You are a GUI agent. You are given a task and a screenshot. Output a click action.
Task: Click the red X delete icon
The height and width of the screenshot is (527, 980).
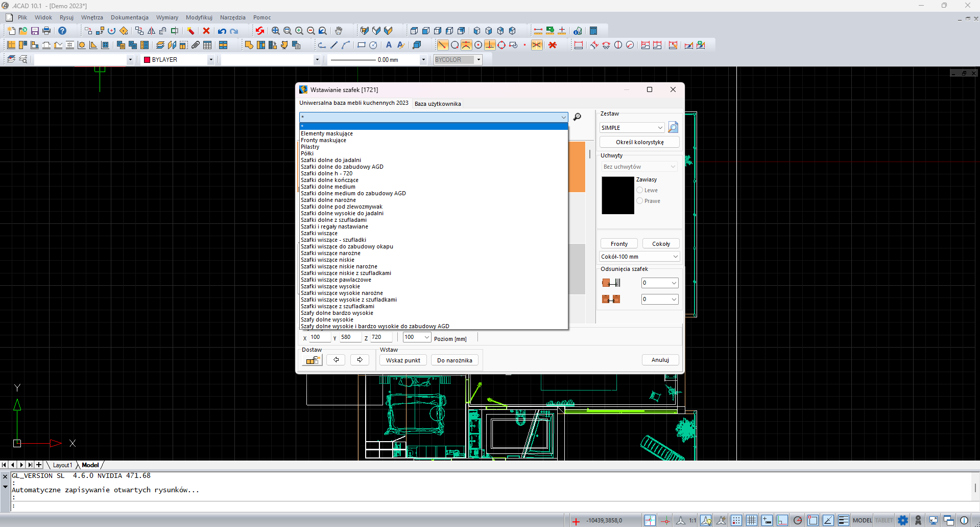pyautogui.click(x=206, y=31)
